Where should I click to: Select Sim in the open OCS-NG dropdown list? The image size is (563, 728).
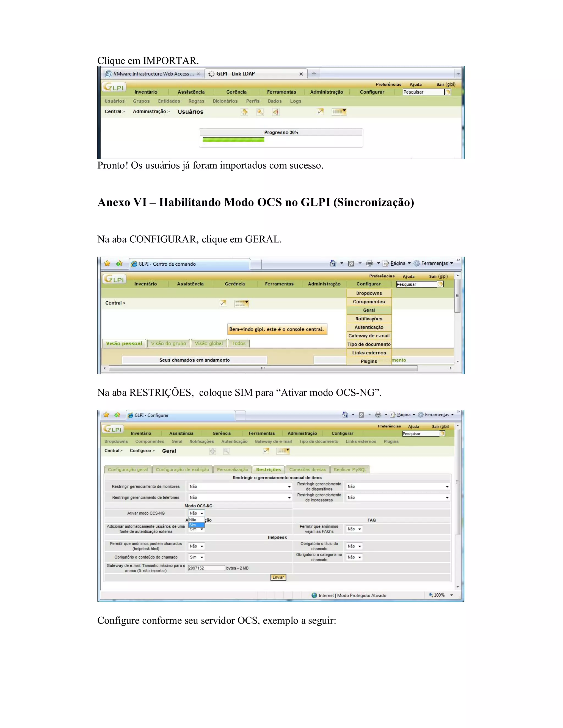pyautogui.click(x=197, y=525)
